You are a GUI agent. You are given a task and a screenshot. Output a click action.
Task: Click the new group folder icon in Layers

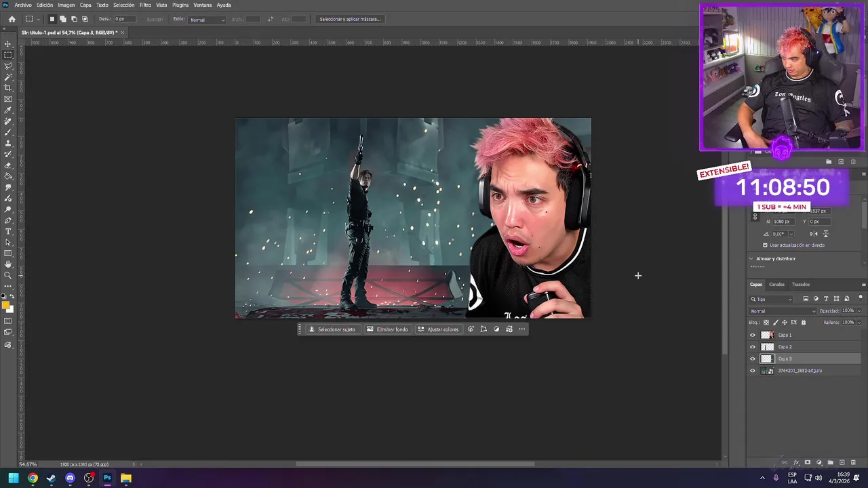[x=831, y=462]
